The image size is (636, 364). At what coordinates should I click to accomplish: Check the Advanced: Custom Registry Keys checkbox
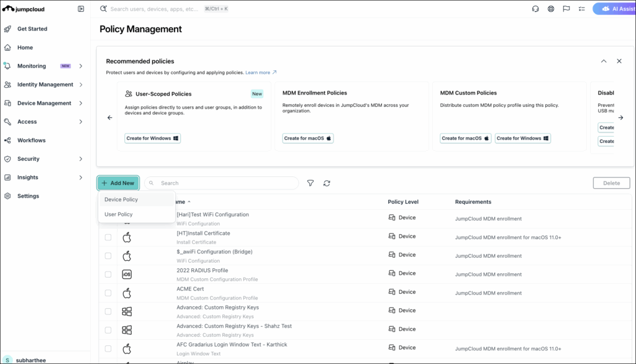tap(108, 311)
